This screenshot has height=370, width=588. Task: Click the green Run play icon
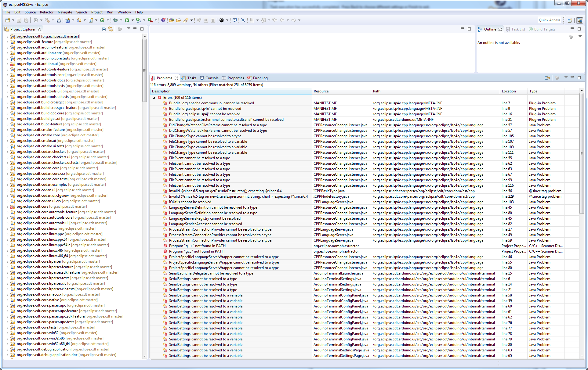click(127, 20)
